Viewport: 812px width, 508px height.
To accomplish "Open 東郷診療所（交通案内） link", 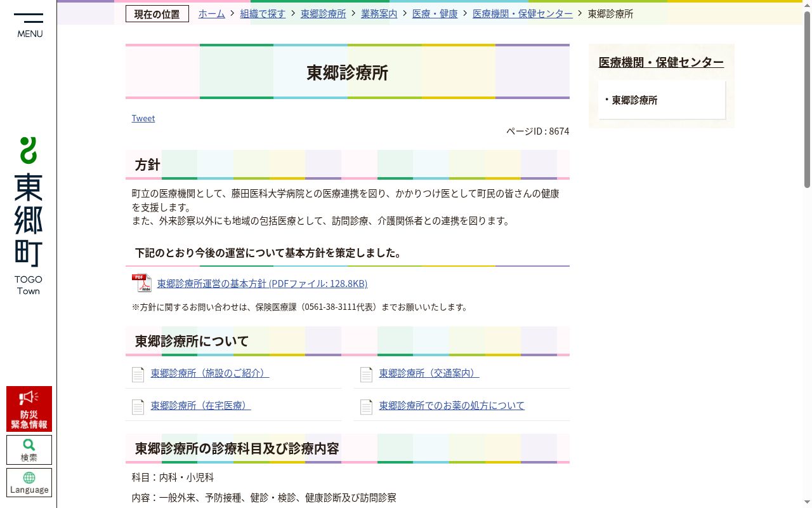I will [429, 373].
